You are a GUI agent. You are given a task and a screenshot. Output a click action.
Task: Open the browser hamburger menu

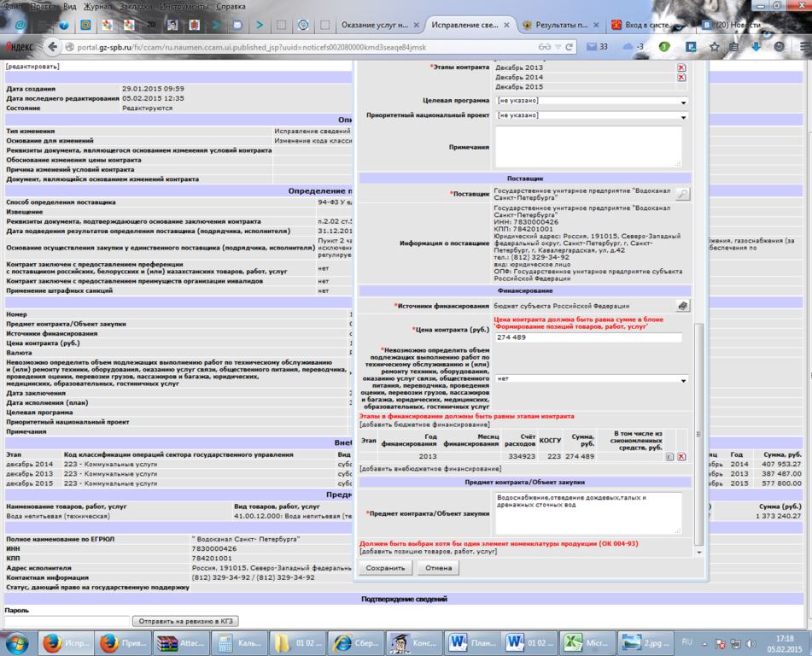(x=805, y=47)
